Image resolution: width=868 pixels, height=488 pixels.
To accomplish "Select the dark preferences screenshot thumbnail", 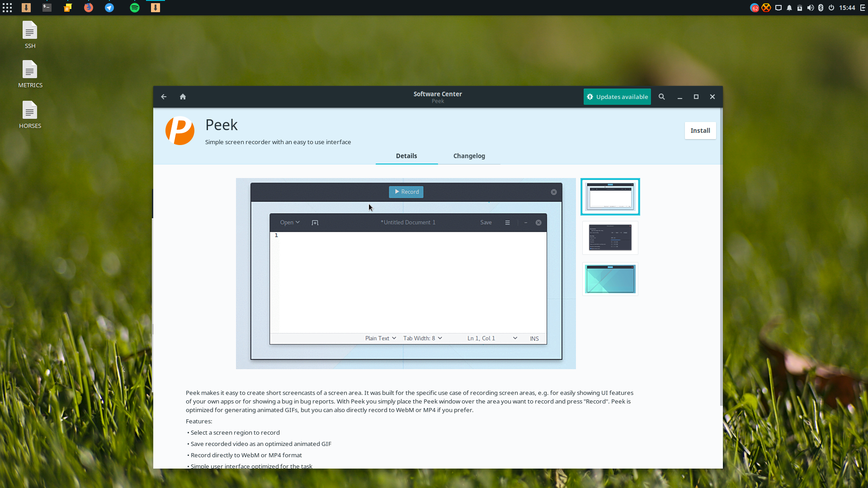I will click(x=610, y=238).
